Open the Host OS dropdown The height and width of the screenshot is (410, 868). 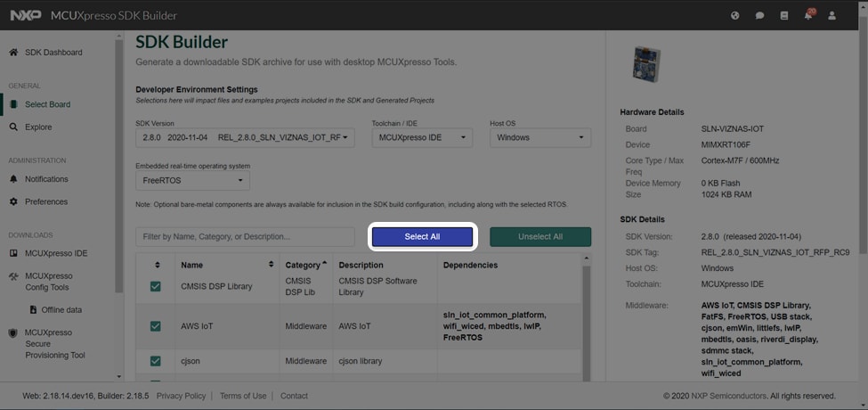point(539,137)
